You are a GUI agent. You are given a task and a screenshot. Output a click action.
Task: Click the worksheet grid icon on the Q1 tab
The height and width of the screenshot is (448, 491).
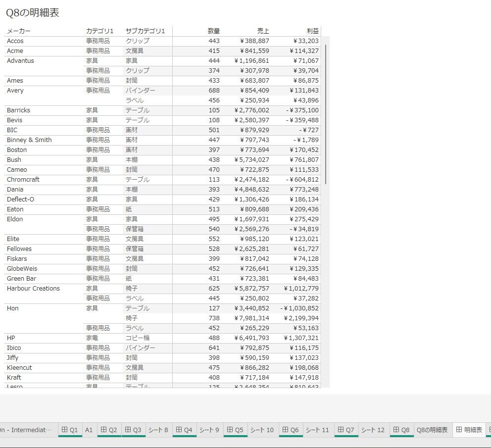pyautogui.click(x=65, y=430)
